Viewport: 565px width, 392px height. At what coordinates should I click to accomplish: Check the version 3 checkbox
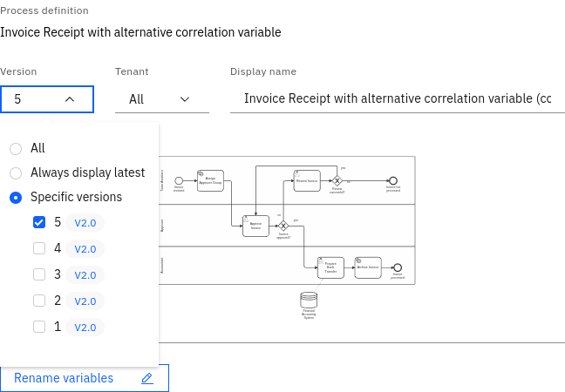[39, 274]
